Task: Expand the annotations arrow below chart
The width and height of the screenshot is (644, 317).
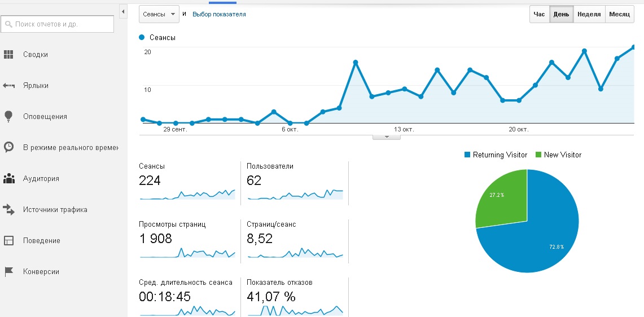Action: coord(386,137)
